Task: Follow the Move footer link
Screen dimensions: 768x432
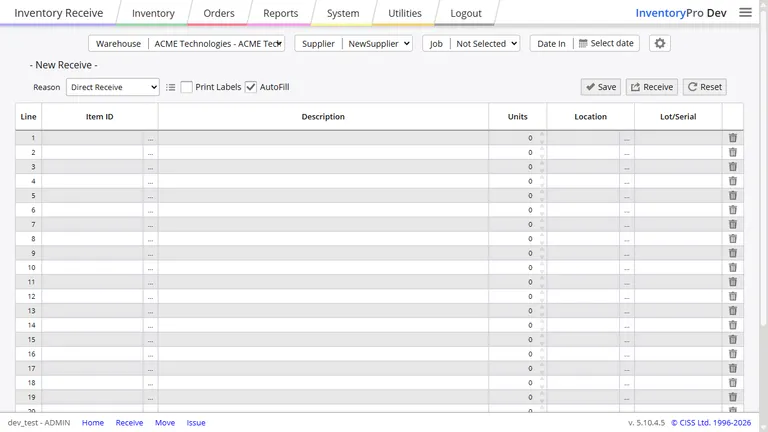Action: [165, 423]
